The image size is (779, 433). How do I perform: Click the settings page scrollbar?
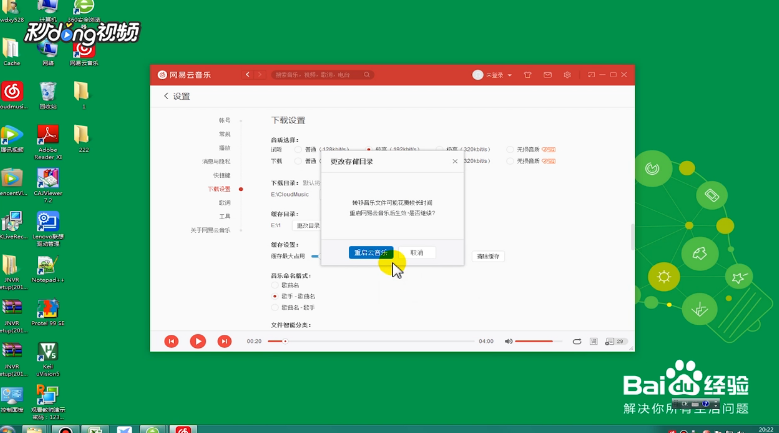pos(632,237)
